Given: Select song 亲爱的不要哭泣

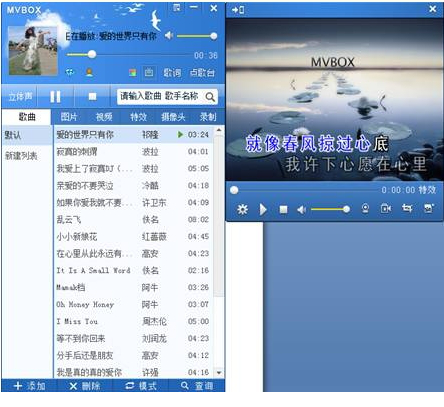Looking at the screenshot, I should [133, 186].
